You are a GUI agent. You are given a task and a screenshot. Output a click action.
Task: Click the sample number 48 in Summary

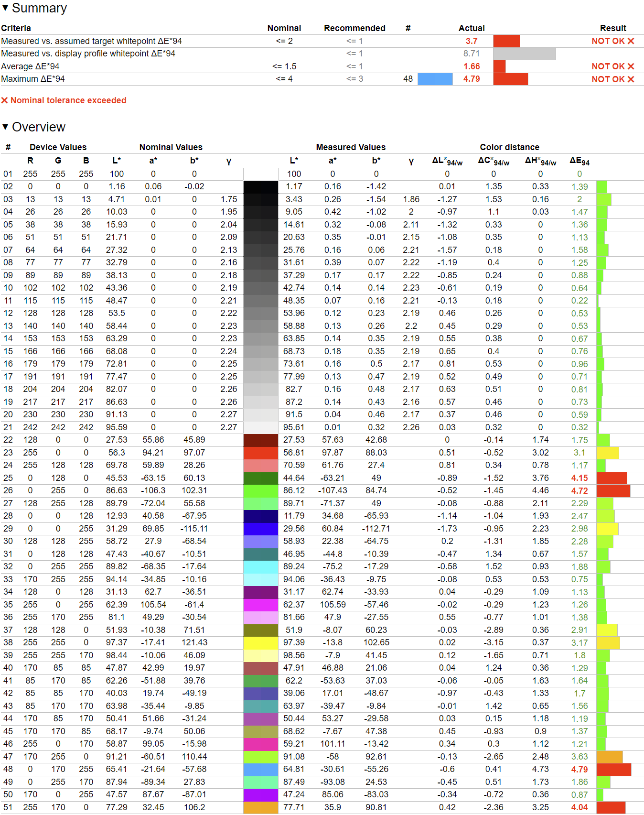point(408,79)
